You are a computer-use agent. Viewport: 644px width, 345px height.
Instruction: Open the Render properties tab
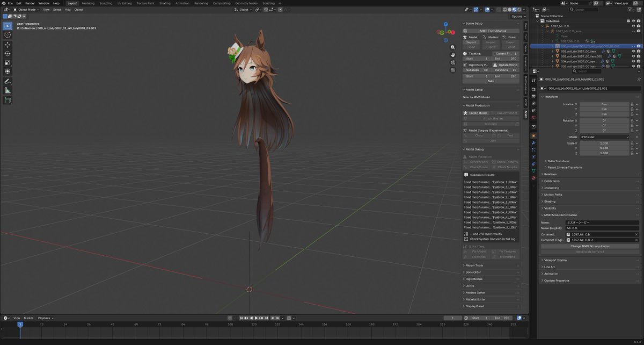[x=533, y=89]
